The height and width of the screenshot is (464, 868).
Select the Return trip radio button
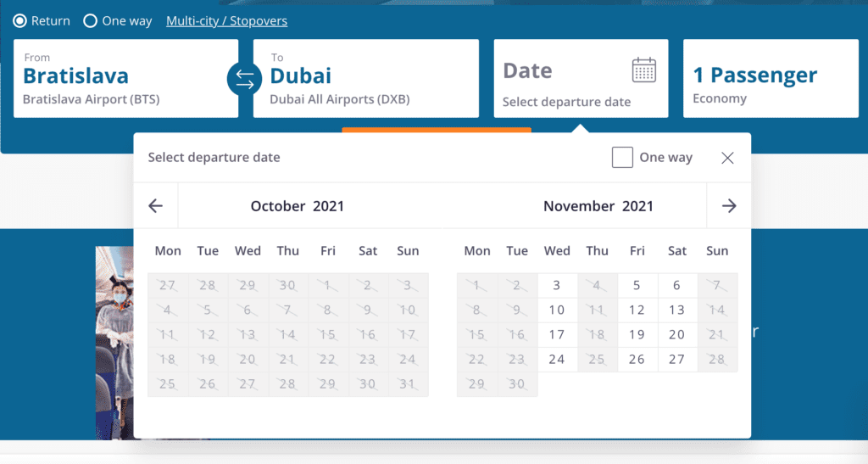click(20, 21)
